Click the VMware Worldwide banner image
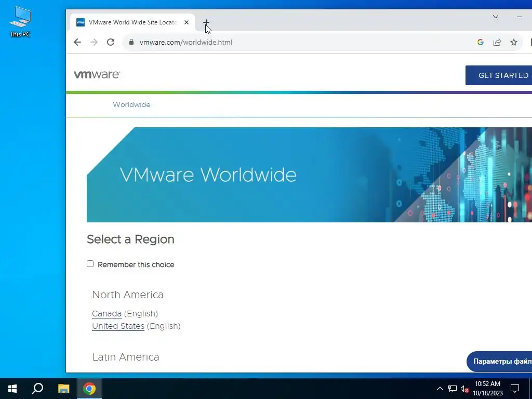The image size is (532, 399). tap(310, 175)
